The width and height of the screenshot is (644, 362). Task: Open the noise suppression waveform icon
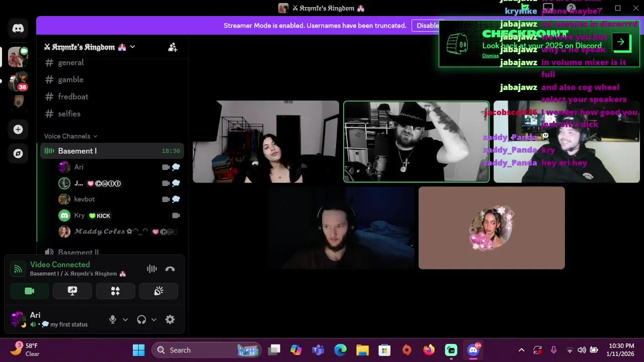(x=151, y=269)
